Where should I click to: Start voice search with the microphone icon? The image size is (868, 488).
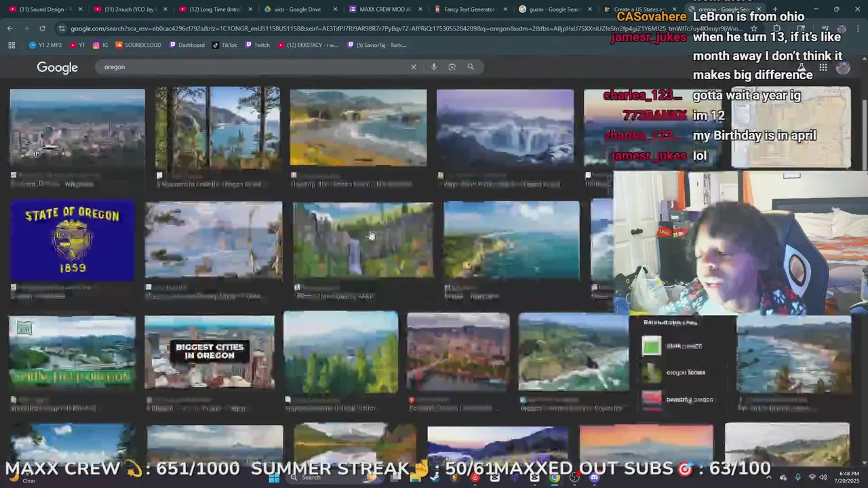coord(434,67)
